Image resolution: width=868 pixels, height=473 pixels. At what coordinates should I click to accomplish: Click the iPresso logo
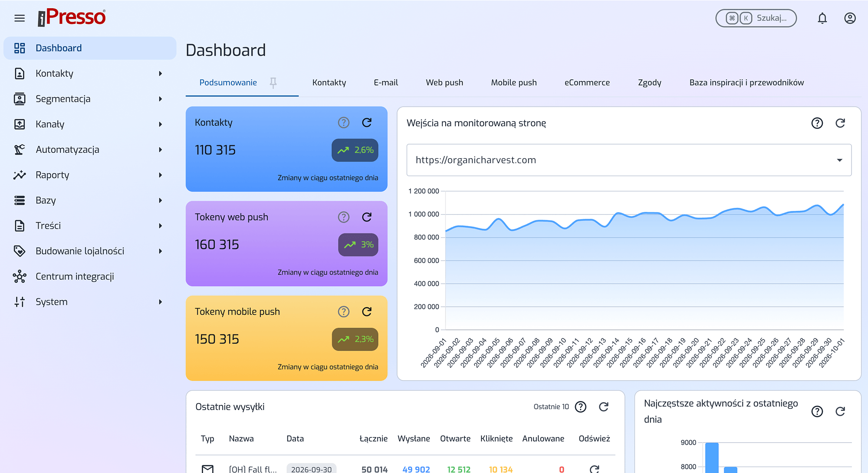tap(72, 18)
